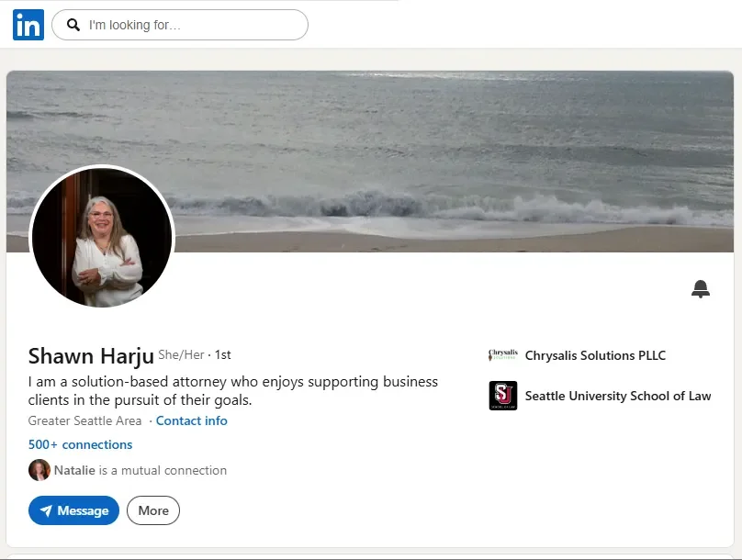The height and width of the screenshot is (560, 742).
Task: Click Natalie's mutual connection avatar
Action: tap(39, 470)
